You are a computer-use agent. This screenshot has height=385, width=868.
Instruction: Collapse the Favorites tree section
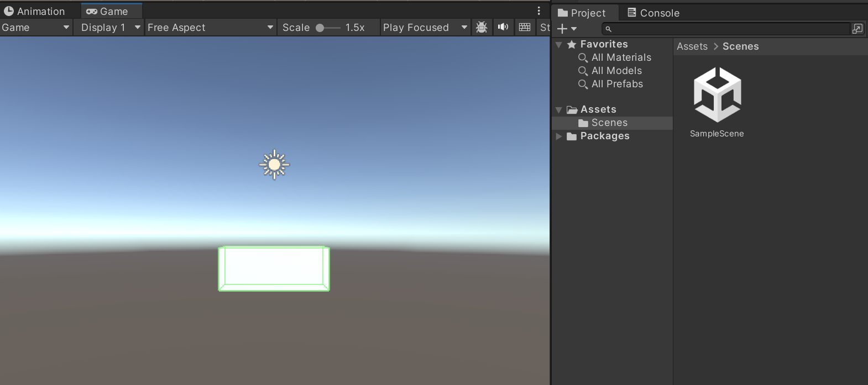(559, 44)
